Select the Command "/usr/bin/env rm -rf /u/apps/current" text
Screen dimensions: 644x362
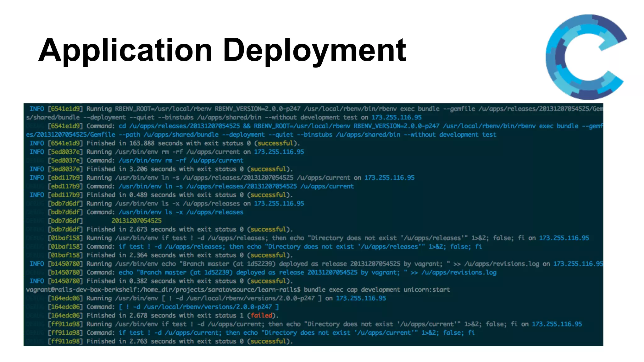181,161
